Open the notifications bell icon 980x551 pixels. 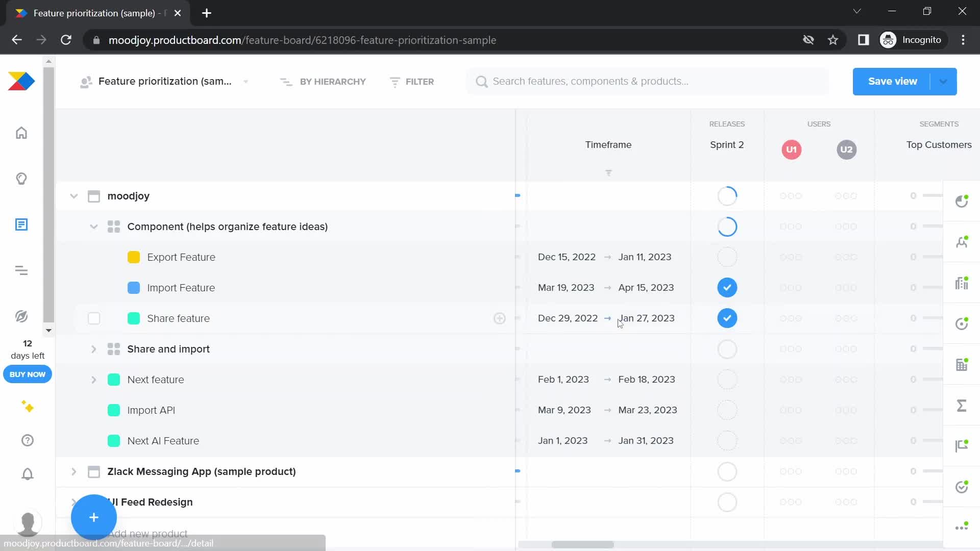point(28,474)
